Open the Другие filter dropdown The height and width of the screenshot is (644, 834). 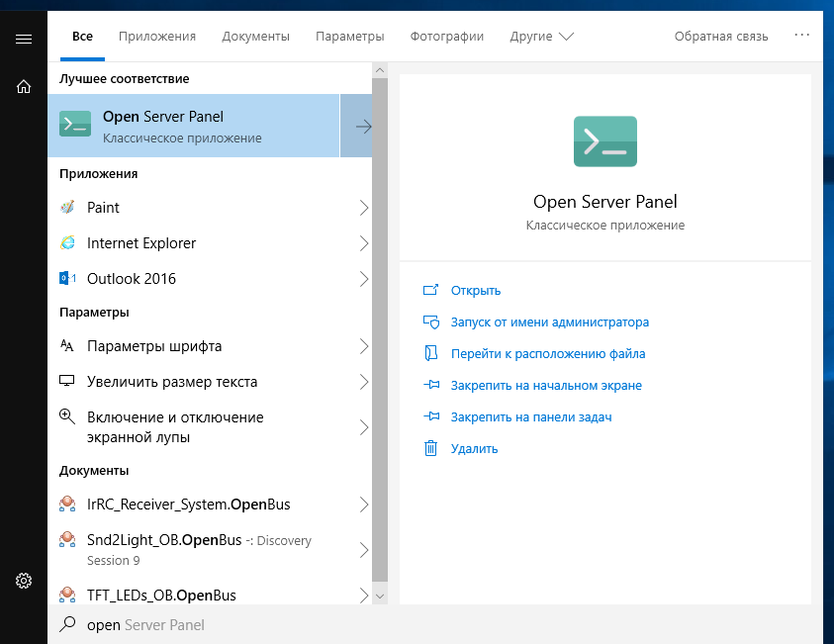pos(541,37)
